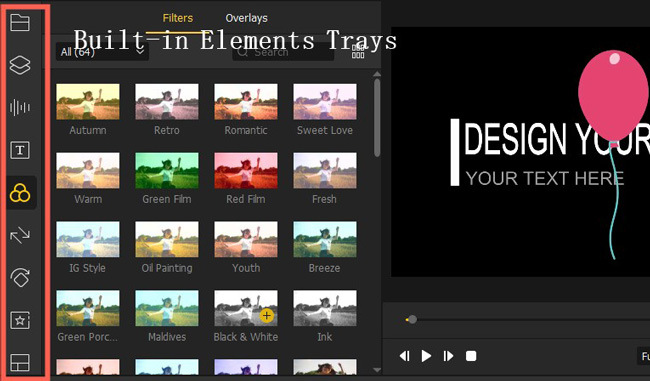Screen dimensions: 650x381
Task: Open the Split-screen layout icon
Action: coord(20,363)
